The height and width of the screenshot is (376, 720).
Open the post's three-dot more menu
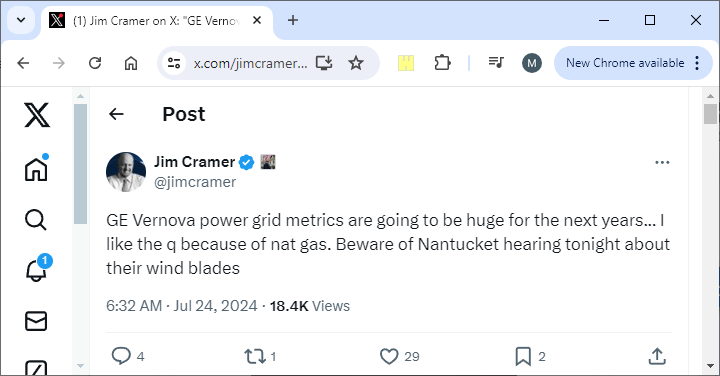click(662, 163)
